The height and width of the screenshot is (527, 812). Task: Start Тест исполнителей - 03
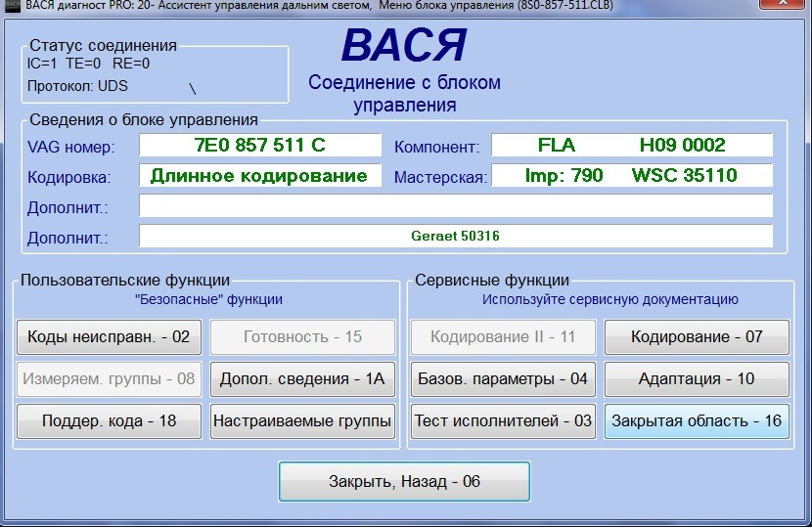tap(504, 420)
